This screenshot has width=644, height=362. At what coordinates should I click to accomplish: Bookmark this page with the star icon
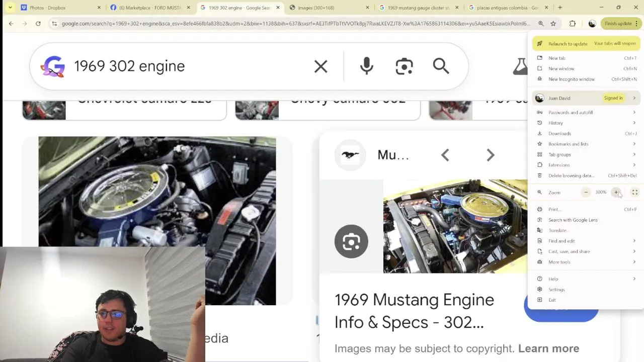(553, 24)
